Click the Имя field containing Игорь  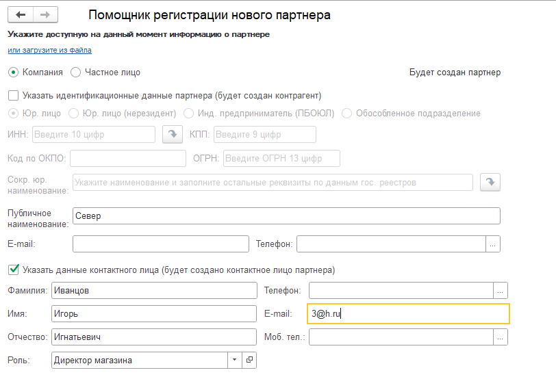154,314
